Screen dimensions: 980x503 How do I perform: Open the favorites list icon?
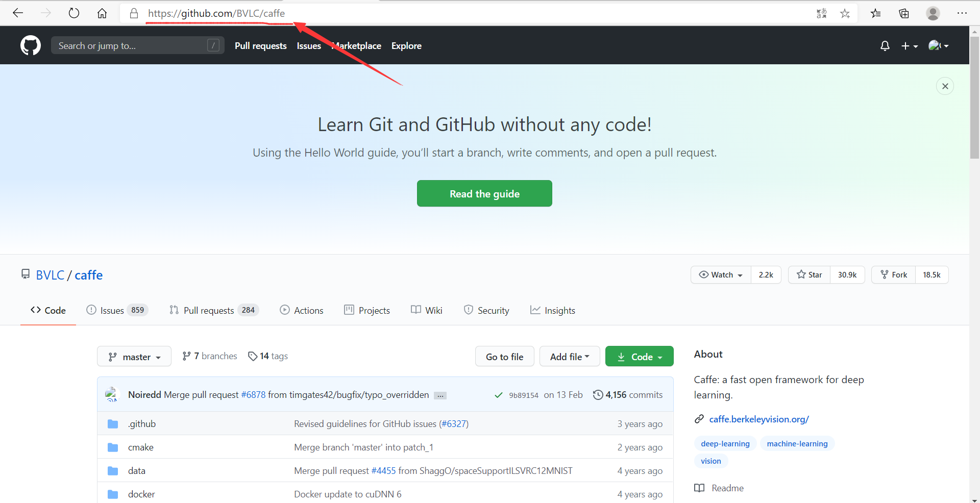coord(876,14)
